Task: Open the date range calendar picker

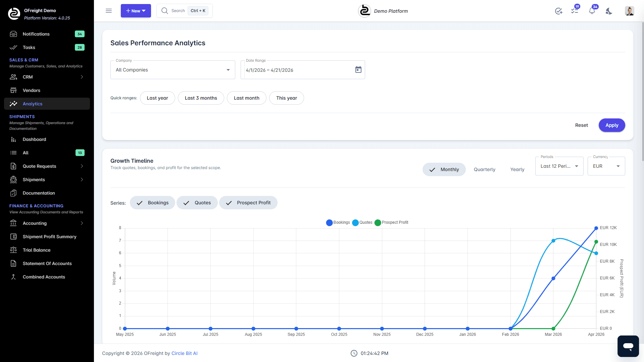Action: coord(358,69)
